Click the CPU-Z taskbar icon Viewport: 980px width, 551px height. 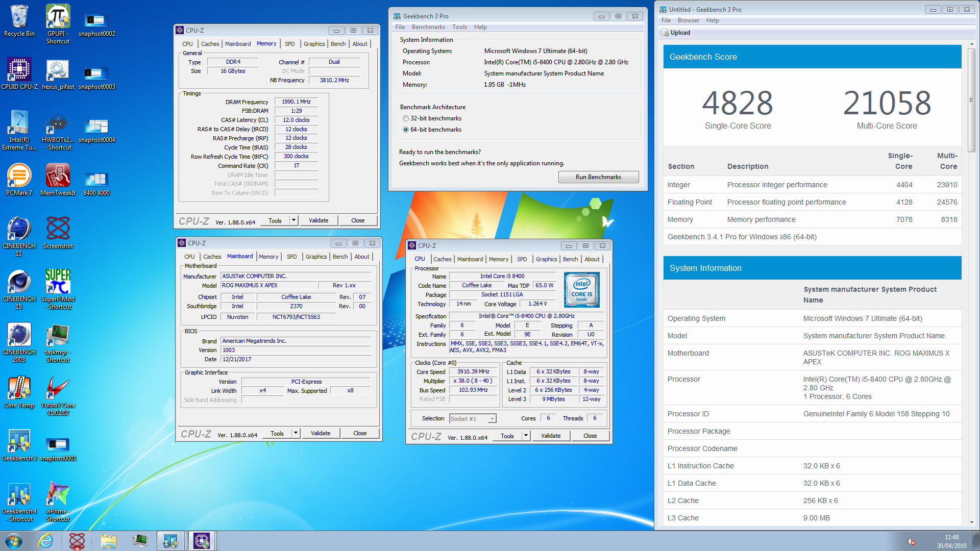click(202, 541)
